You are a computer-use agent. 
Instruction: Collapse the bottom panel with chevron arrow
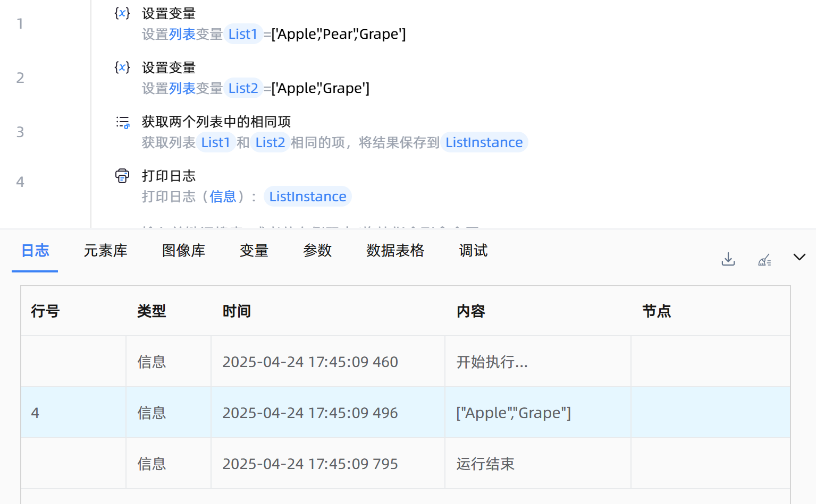799,257
